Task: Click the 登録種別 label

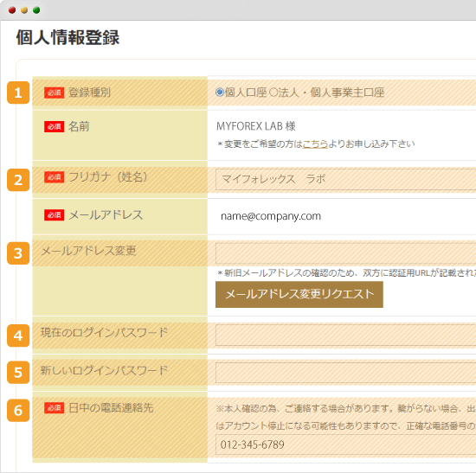Action: point(89,93)
